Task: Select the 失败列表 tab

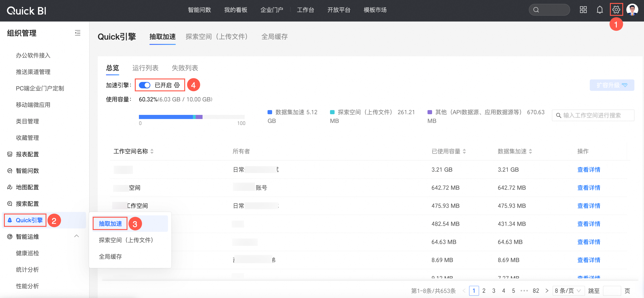Action: (x=185, y=68)
